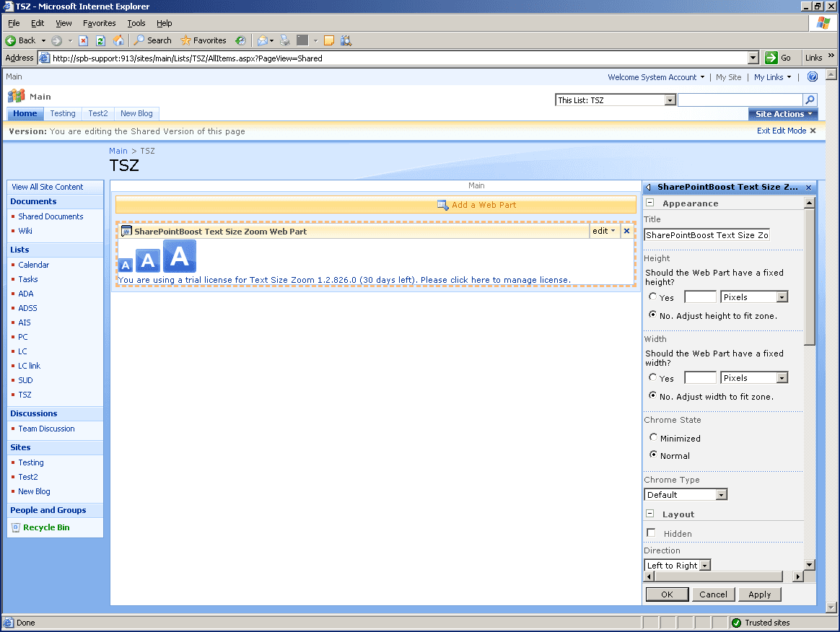Switch to the Testing tab
Screen dimensions: 840x632
(63, 113)
